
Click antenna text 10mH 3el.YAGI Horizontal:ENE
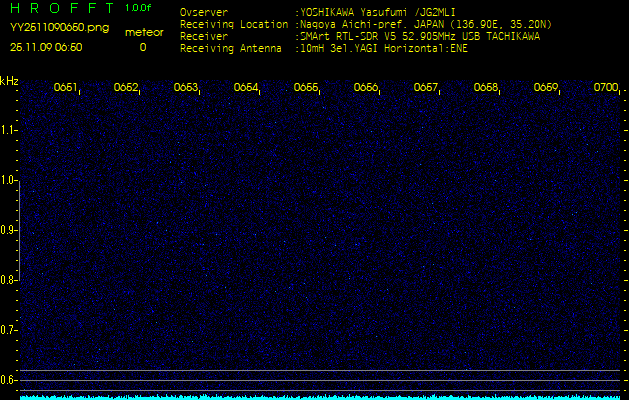(384, 49)
